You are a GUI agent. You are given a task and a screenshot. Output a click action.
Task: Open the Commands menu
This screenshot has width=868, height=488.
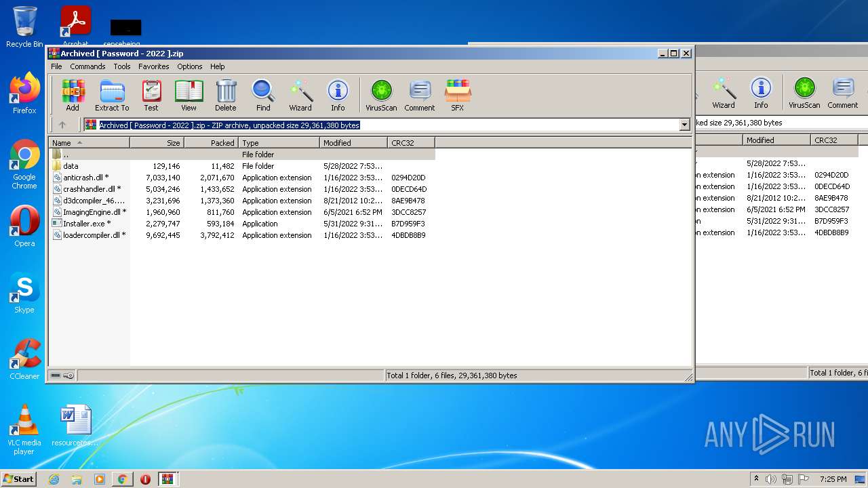87,66
